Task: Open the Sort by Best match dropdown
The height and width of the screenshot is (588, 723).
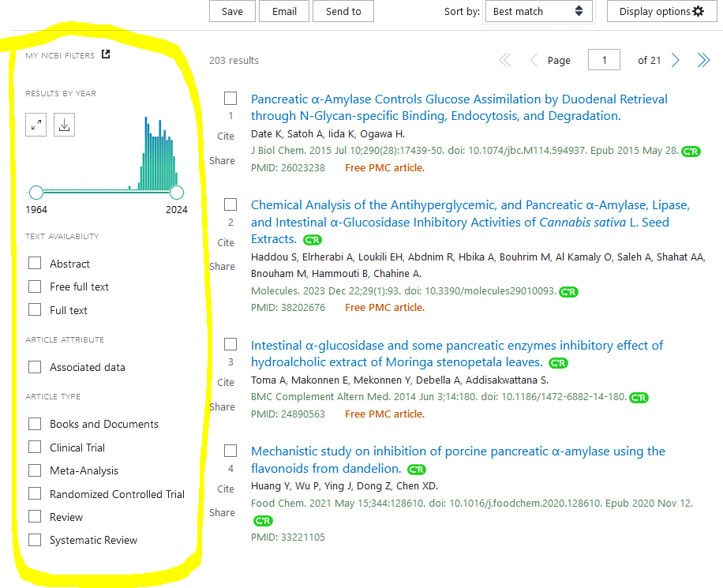Action: (537, 11)
